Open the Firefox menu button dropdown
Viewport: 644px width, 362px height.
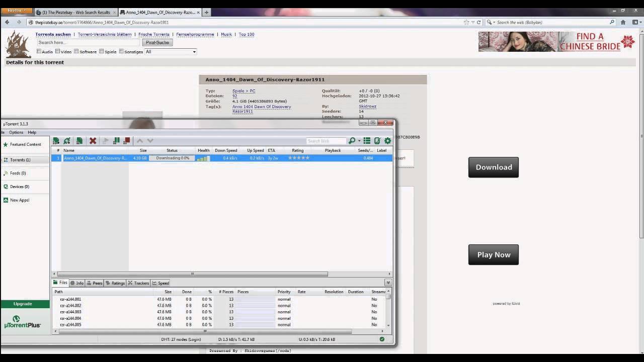click(17, 11)
